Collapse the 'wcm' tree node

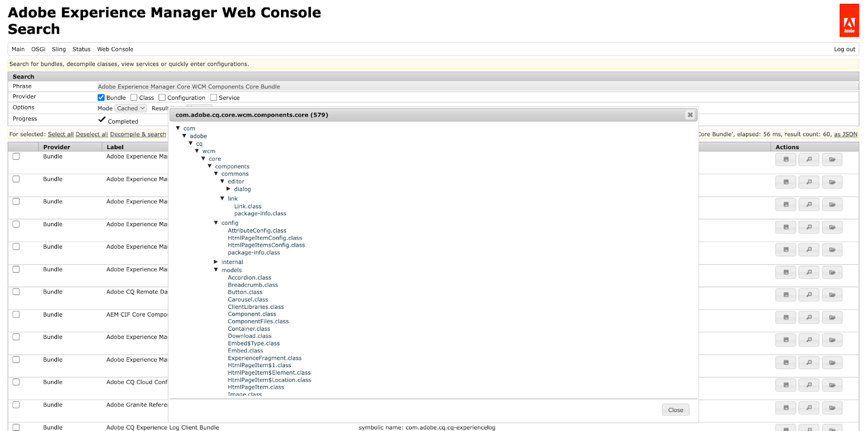click(197, 151)
